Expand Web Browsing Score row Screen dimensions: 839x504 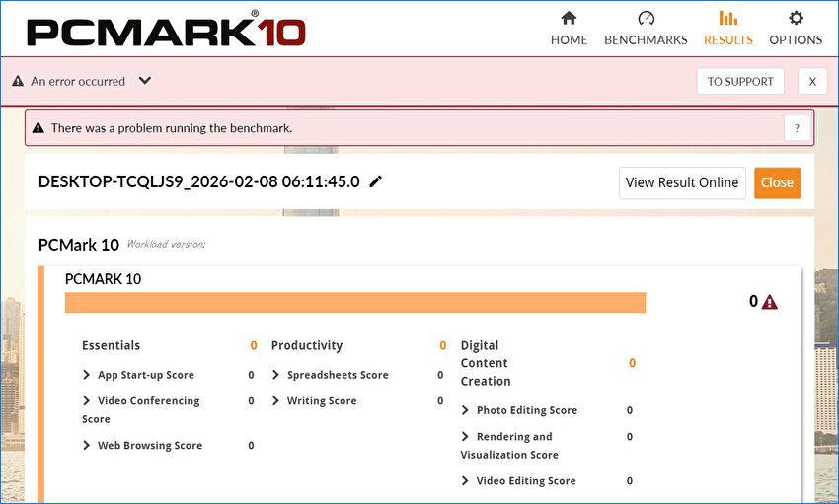tap(88, 446)
